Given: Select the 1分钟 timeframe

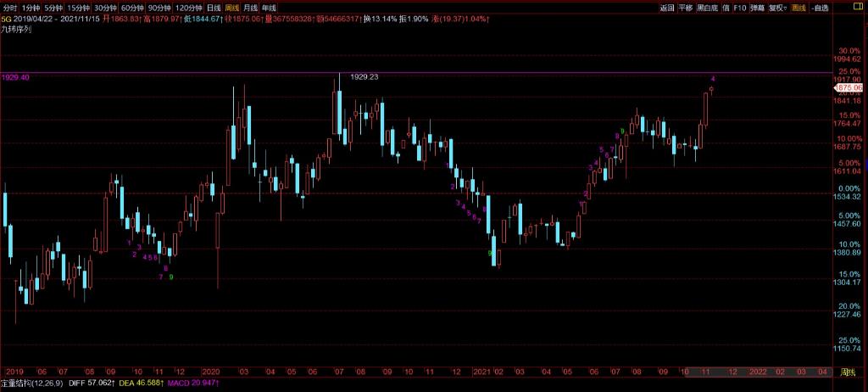Looking at the screenshot, I should pyautogui.click(x=31, y=8).
